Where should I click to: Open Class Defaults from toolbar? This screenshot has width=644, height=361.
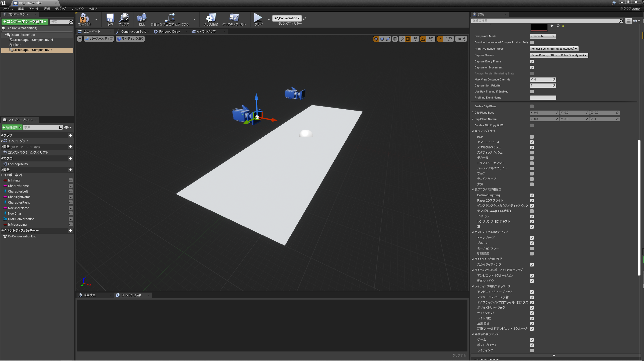tap(234, 18)
